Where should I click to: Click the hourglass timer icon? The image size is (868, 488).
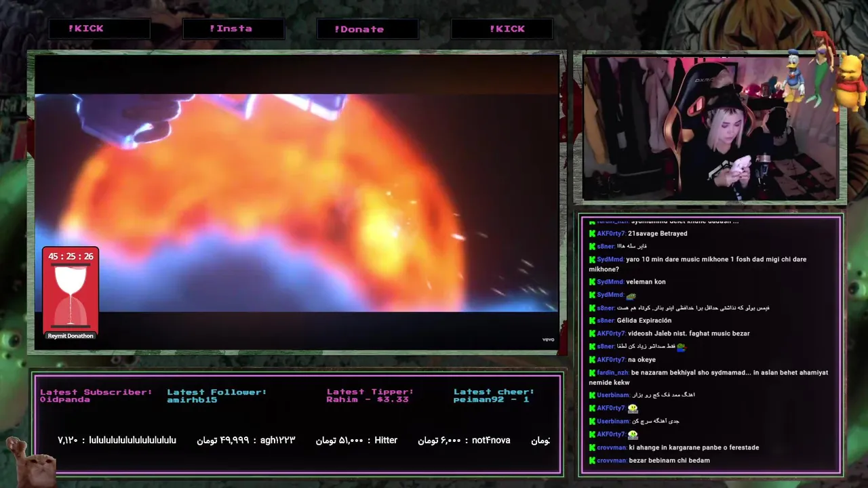click(71, 295)
